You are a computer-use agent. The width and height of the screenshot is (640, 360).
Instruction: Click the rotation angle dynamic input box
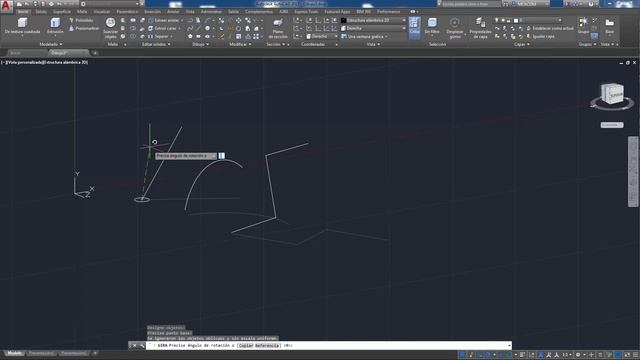point(222,156)
